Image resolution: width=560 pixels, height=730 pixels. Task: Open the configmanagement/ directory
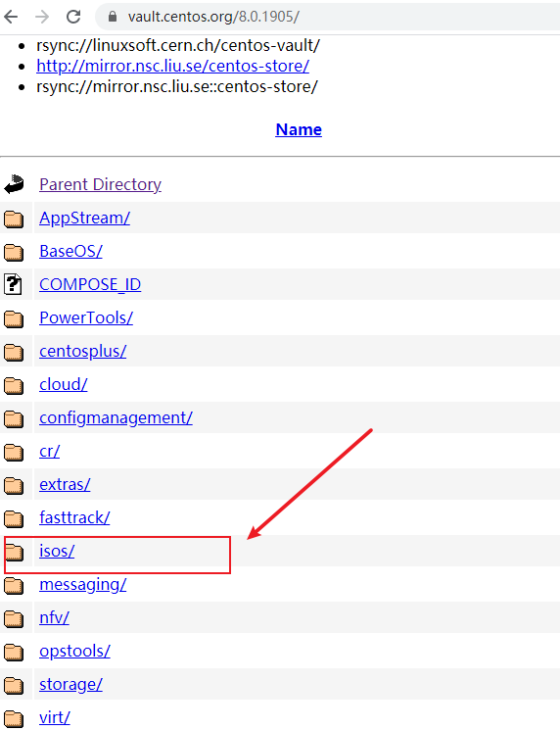pos(116,417)
